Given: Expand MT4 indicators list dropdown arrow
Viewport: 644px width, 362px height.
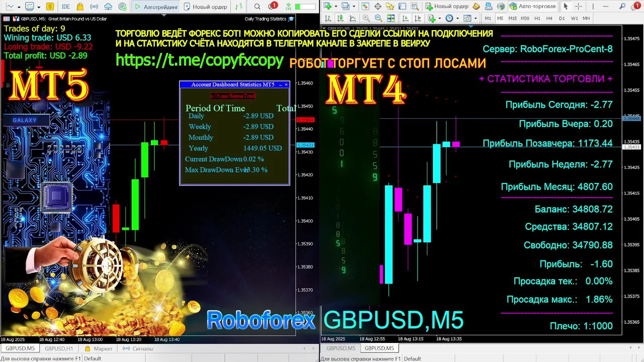Looking at the screenshot, I should pos(440,18).
